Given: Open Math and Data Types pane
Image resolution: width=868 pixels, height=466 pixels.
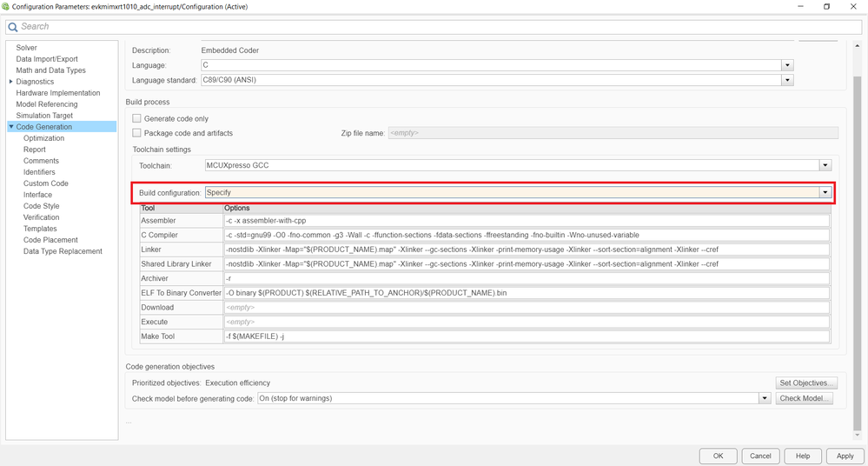Looking at the screenshot, I should pos(51,70).
